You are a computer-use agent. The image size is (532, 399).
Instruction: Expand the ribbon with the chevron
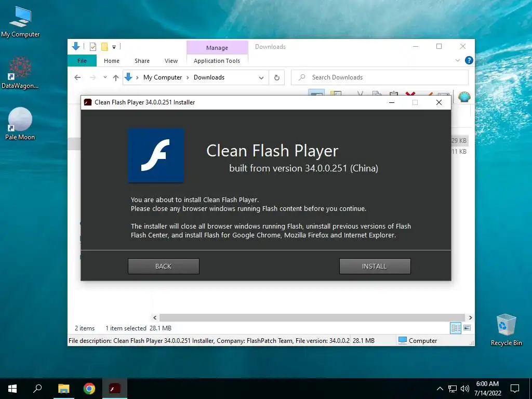click(x=457, y=60)
